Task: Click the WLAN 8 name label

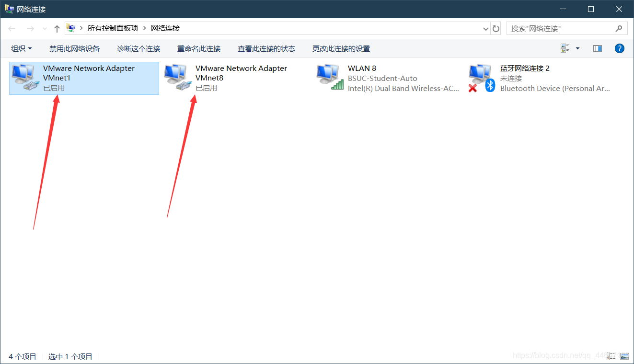Action: (362, 68)
